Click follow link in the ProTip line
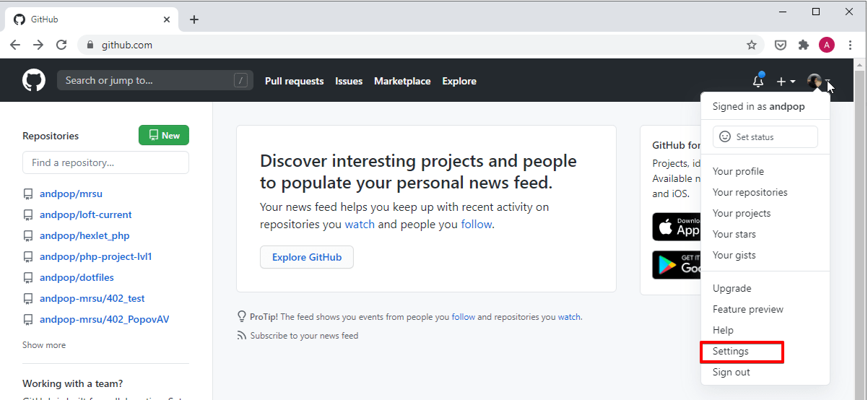 point(464,316)
